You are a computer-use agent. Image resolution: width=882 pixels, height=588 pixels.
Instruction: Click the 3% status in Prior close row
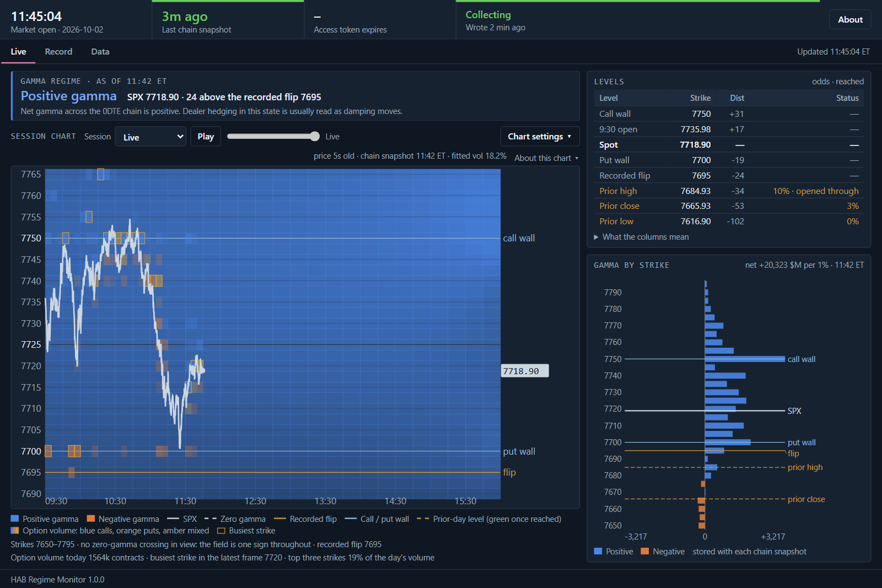(853, 206)
